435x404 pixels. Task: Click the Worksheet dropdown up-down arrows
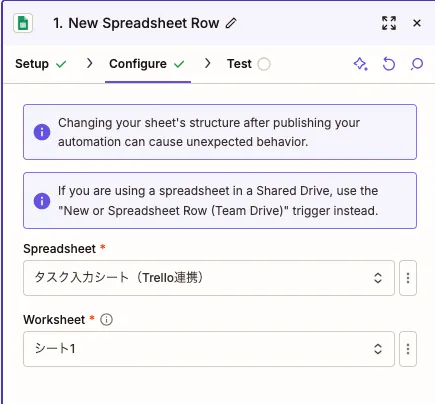click(x=378, y=349)
